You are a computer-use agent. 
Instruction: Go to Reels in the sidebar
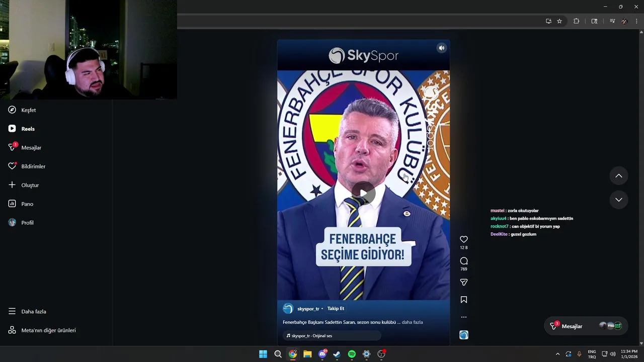click(22, 129)
